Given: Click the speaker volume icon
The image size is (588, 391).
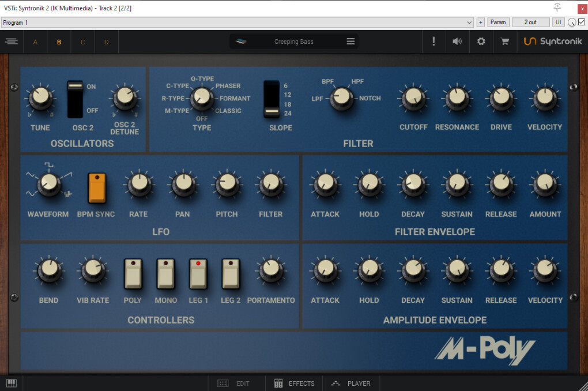Looking at the screenshot, I should 457,42.
